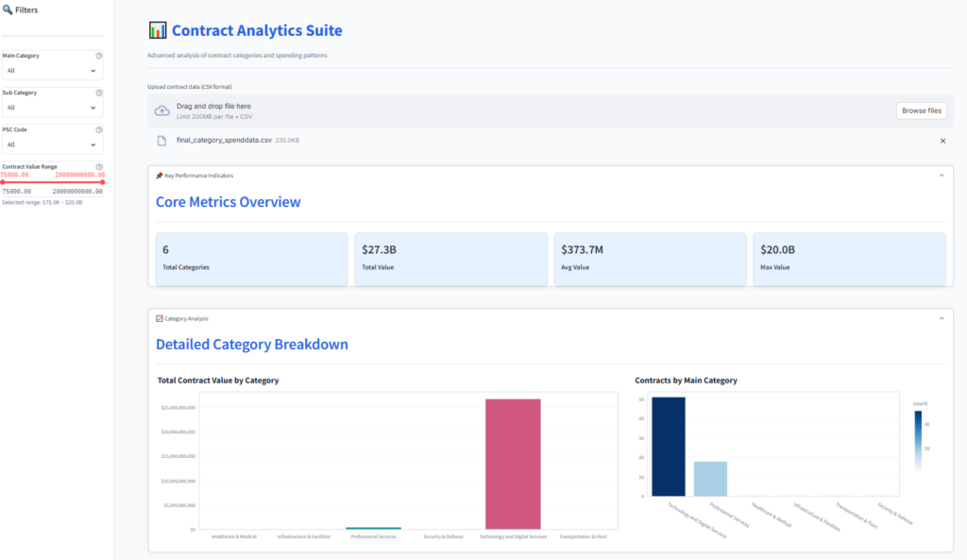Click the right handle of value range slider
The width and height of the screenshot is (967, 560).
(x=102, y=182)
